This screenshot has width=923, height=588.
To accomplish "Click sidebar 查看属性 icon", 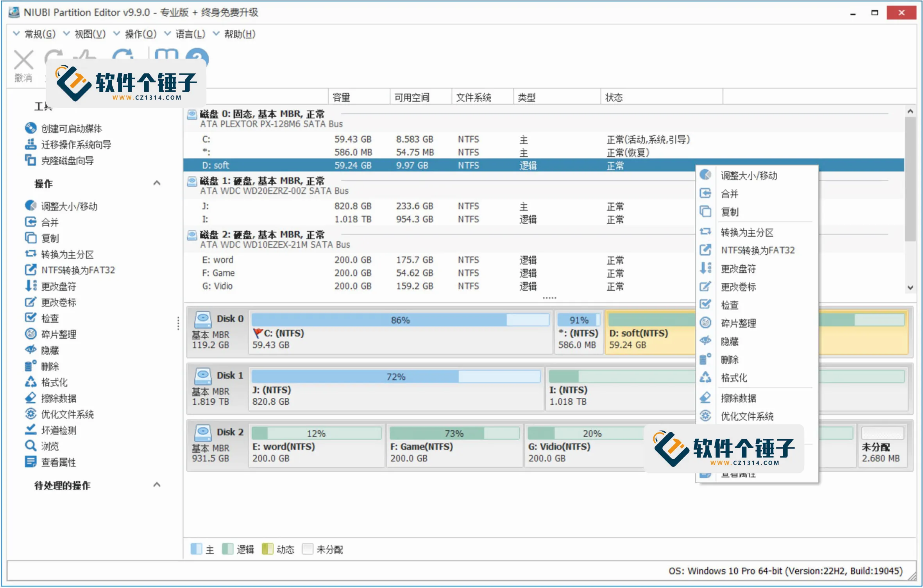I will (x=30, y=462).
